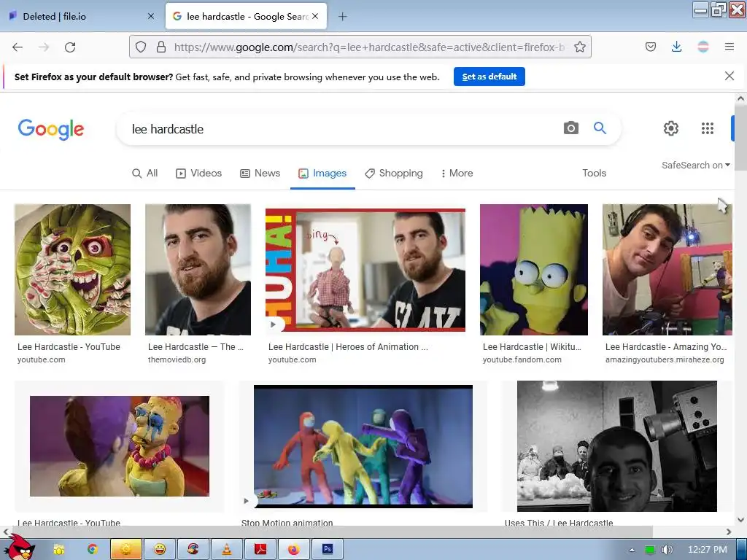This screenshot has width=747, height=560.
Task: Open the Google apps grid
Action: point(708,128)
